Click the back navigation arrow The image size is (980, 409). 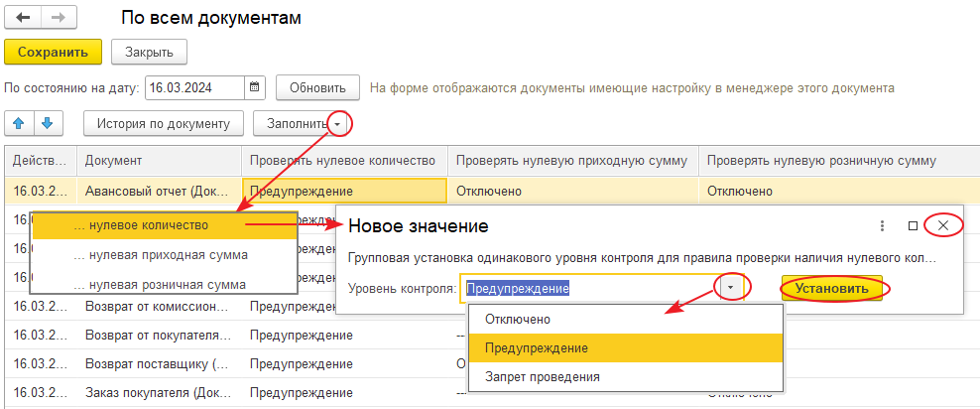coord(23,19)
